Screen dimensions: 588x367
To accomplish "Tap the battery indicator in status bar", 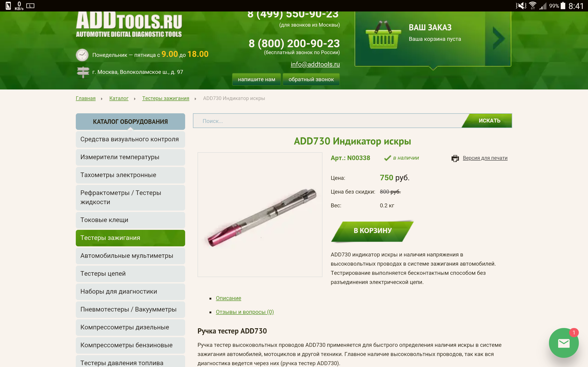I will point(563,6).
